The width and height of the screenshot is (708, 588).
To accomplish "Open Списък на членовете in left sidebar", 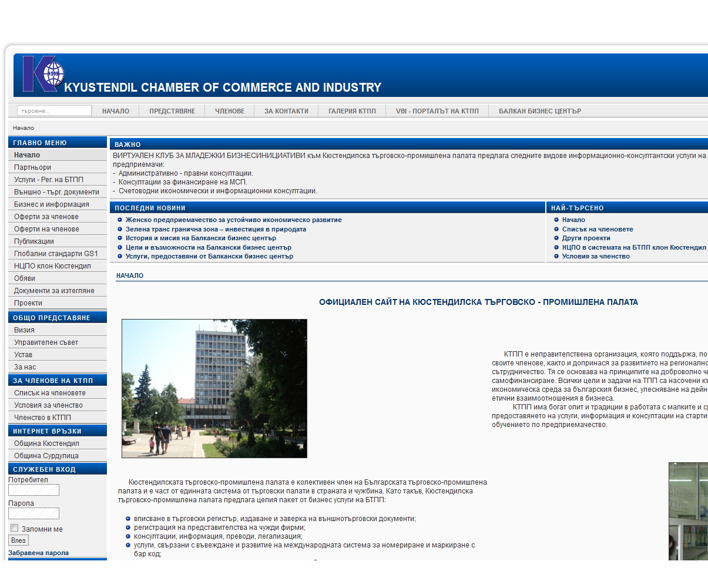I will pos(58,393).
